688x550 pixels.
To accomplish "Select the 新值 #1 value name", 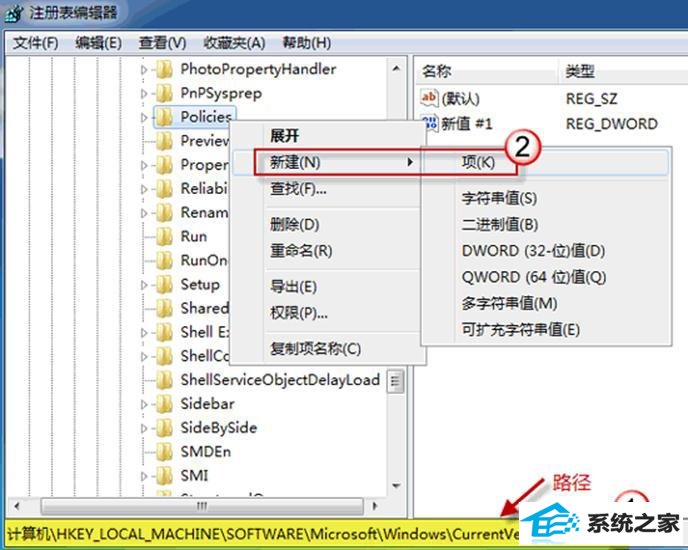I will [x=466, y=124].
